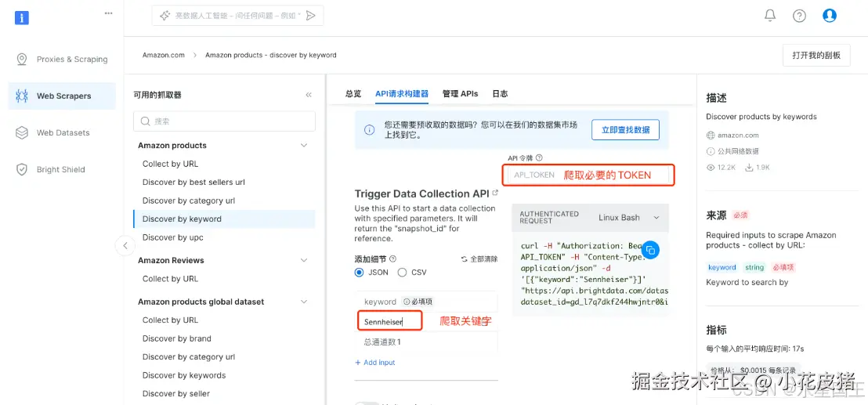
Task: Open notifications bell
Action: (770, 16)
